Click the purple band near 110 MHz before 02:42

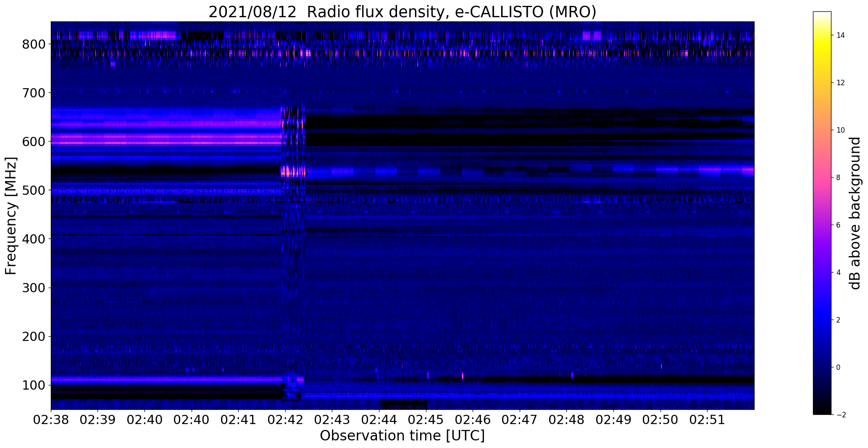coord(166,379)
